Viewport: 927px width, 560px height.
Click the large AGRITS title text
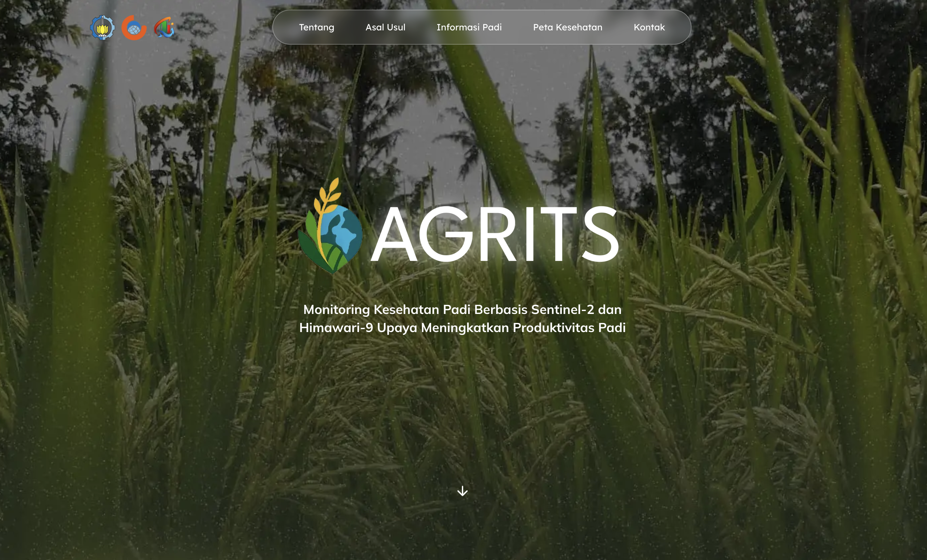[x=495, y=234]
